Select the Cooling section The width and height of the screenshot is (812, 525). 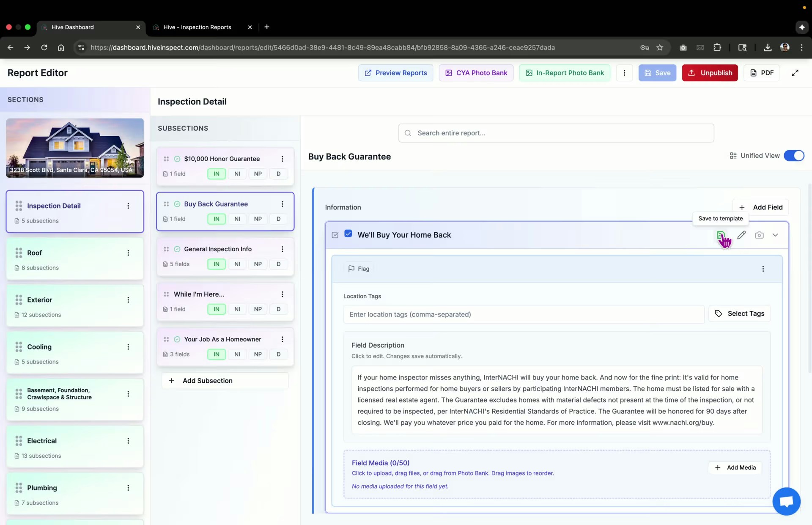point(75,352)
